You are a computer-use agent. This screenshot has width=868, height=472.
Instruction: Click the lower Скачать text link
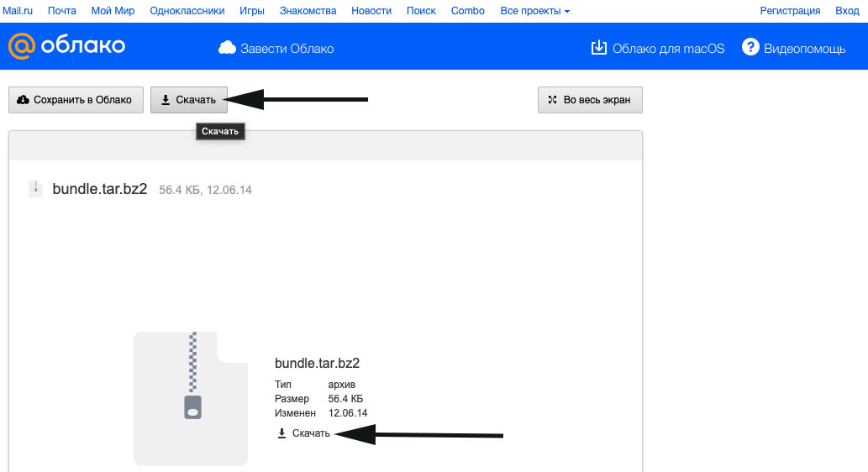click(x=311, y=433)
